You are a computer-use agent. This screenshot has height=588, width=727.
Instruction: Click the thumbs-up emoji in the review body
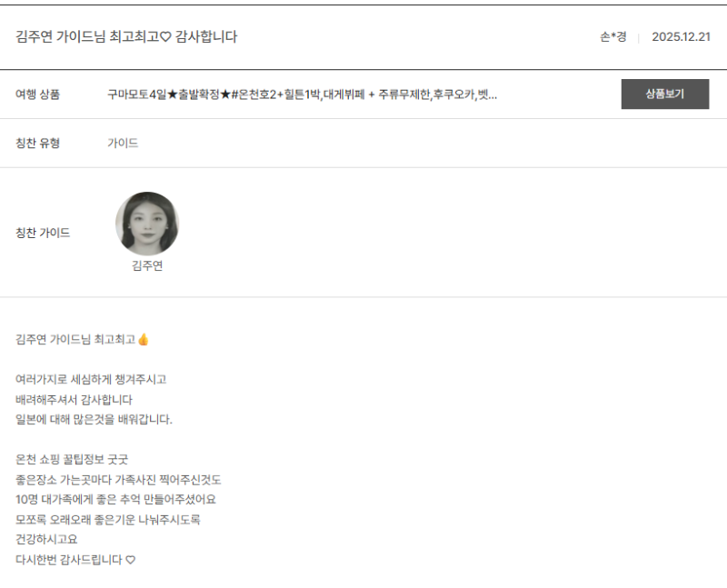click(x=143, y=340)
